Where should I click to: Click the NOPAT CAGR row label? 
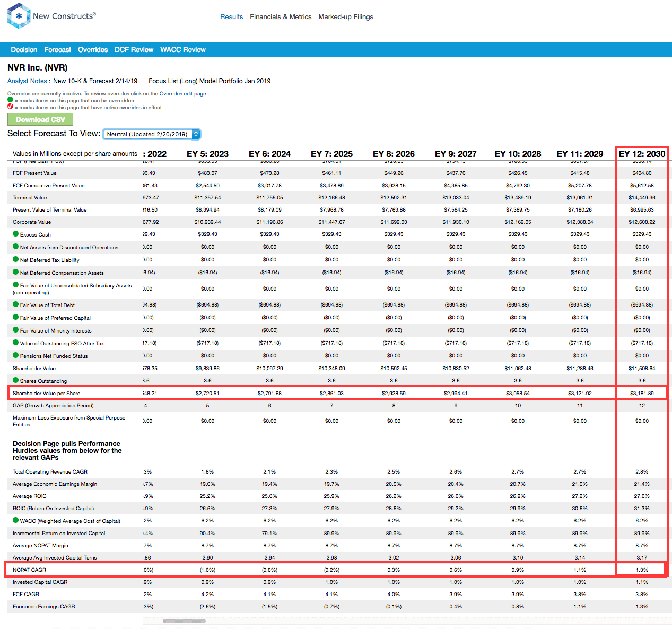(x=29, y=570)
